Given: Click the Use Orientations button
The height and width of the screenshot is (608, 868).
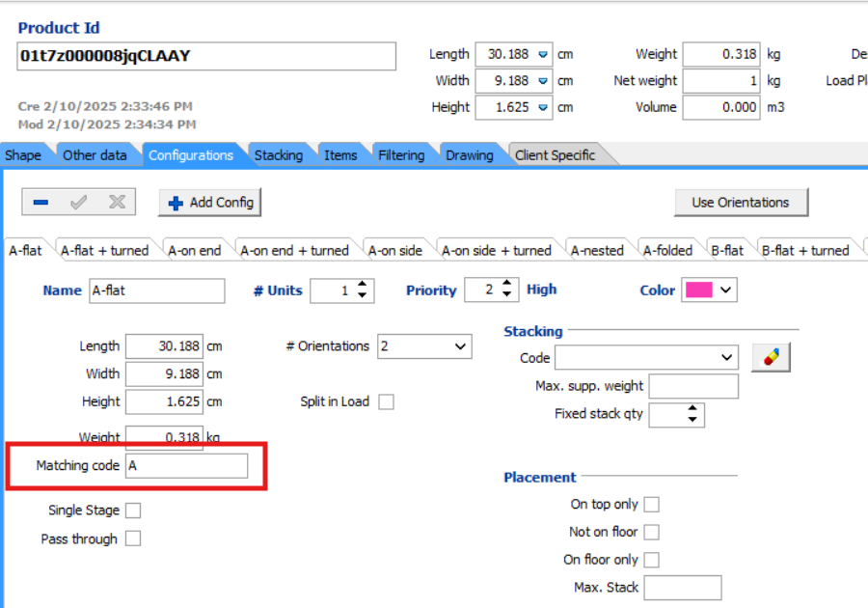Looking at the screenshot, I should tap(741, 203).
